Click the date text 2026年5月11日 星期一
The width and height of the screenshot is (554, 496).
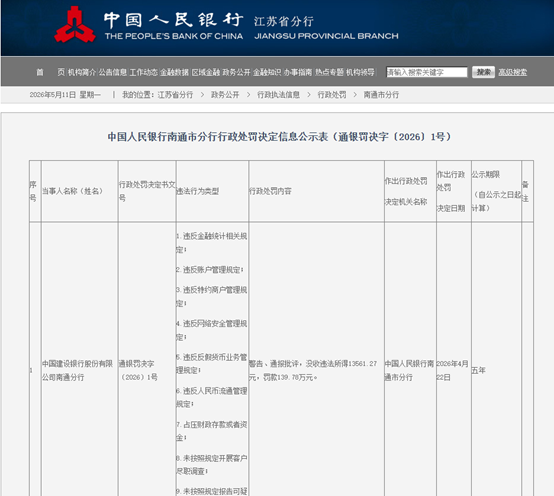click(x=65, y=95)
